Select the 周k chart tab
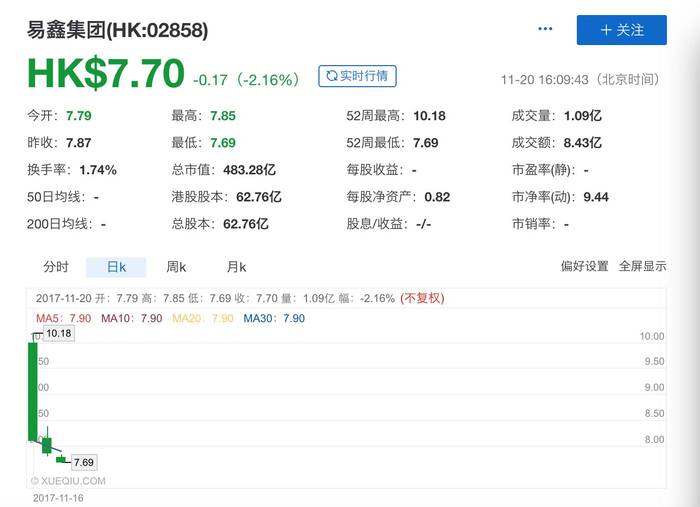The height and width of the screenshot is (507, 700). coord(176,267)
